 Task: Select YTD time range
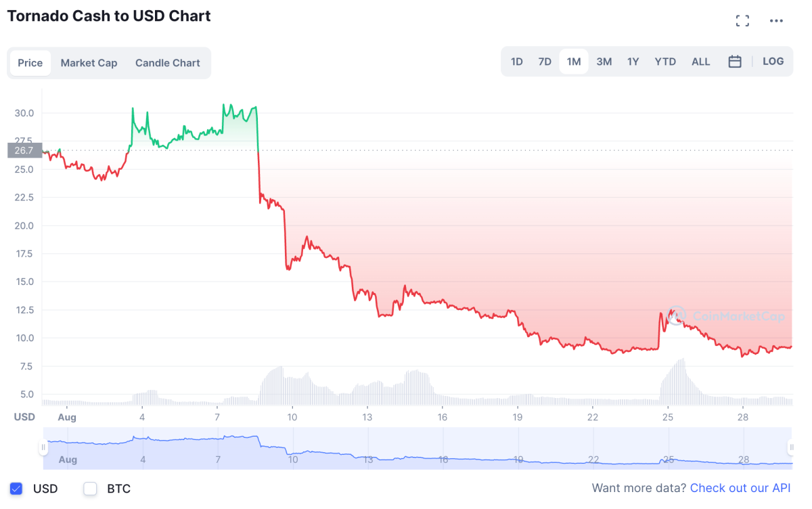coord(665,62)
